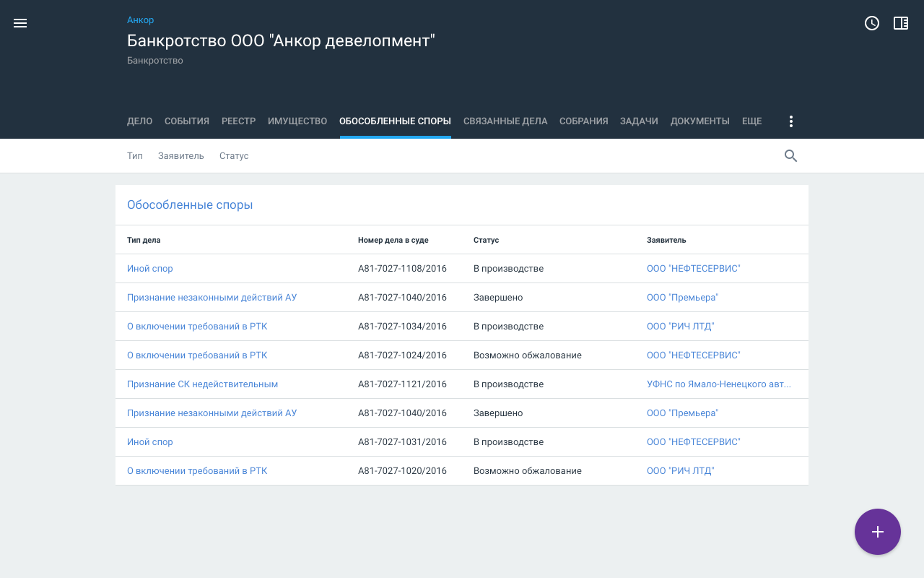Click the search magnifier icon
The height and width of the screenshot is (578, 924).
pyautogui.click(x=791, y=156)
